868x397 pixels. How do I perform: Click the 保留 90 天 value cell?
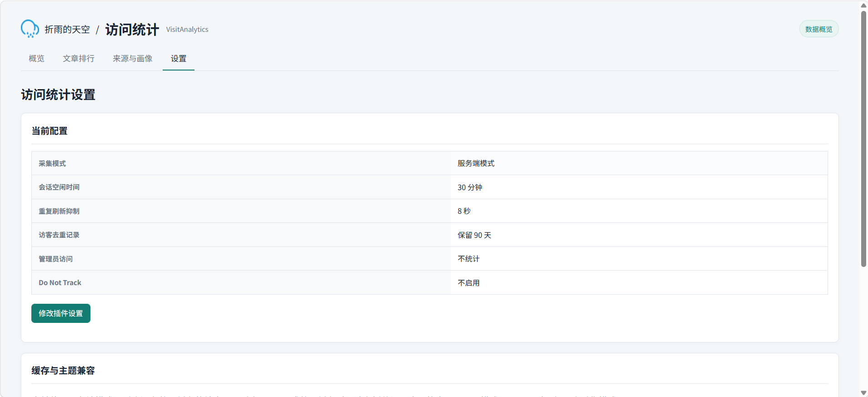639,235
